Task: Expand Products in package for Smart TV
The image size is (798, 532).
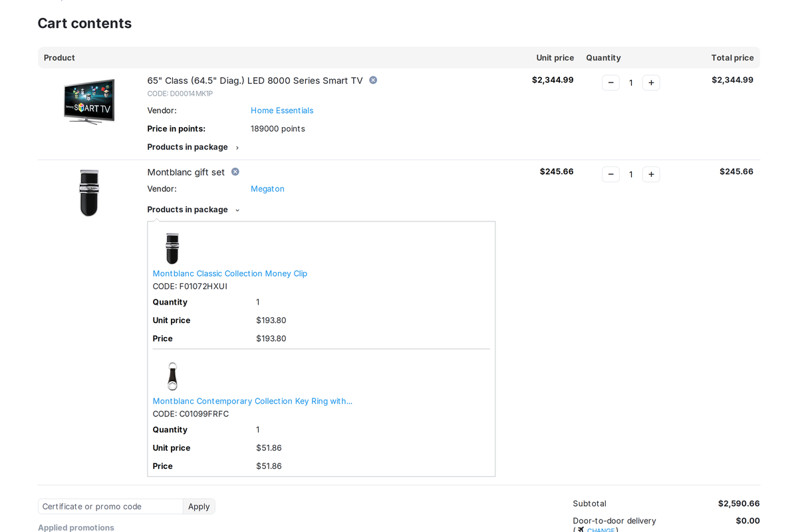Action: click(x=194, y=147)
